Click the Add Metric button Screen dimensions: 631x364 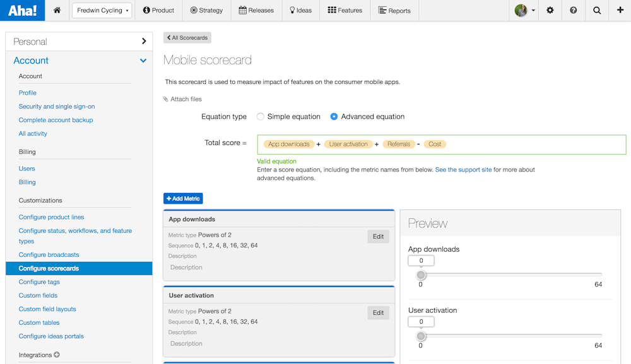[x=183, y=198]
